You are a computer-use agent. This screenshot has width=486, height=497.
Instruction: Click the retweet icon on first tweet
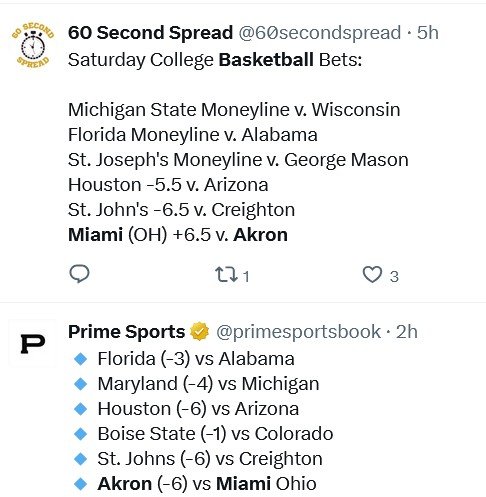(226, 275)
